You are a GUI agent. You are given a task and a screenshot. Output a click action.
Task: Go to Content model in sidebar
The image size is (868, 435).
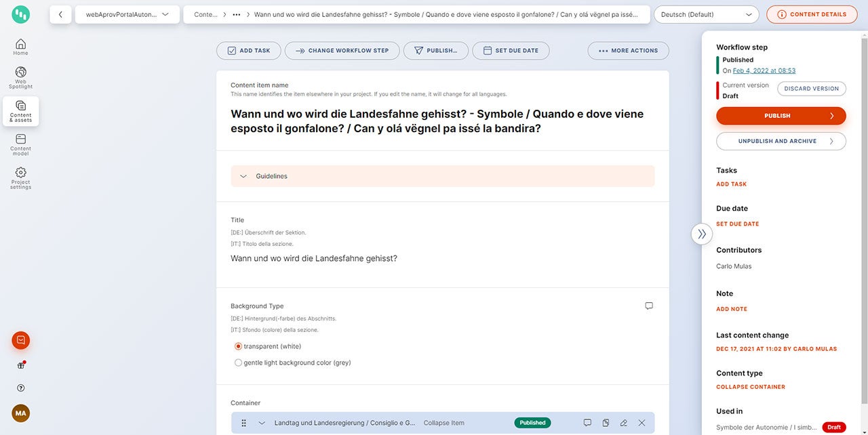pos(20,144)
